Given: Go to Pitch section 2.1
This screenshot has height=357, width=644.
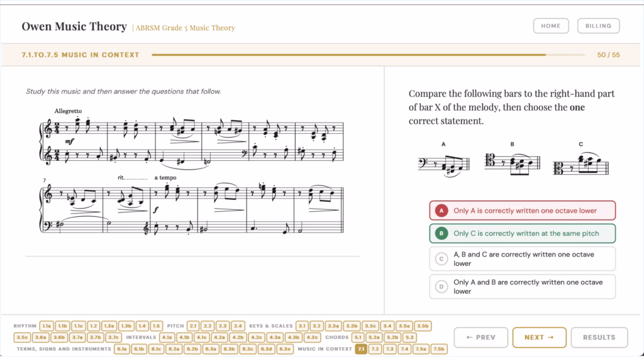Looking at the screenshot, I should point(193,326).
